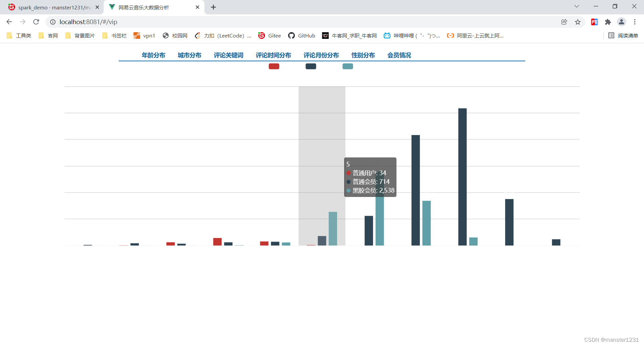
Task: View site information icon in address bar
Action: pos(53,22)
